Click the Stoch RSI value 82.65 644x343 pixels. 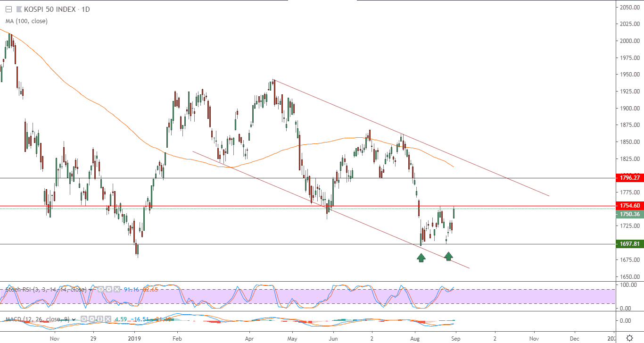pos(149,289)
